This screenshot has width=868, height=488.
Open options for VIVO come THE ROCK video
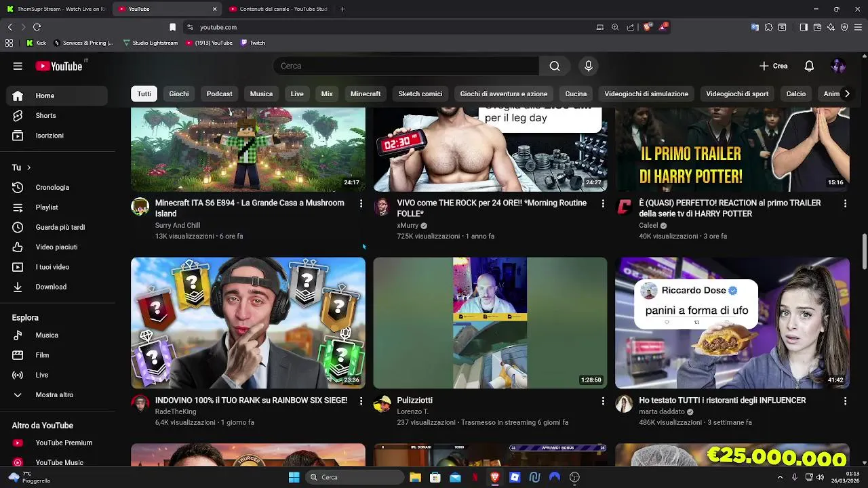point(603,203)
